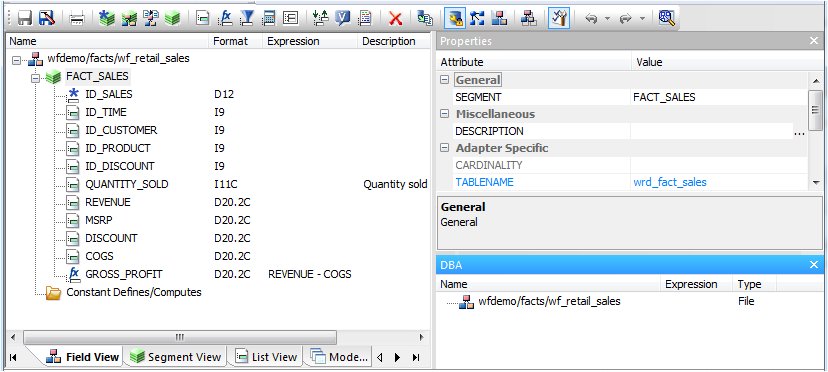This screenshot has width=828, height=372.
Task: Open the List View tab
Action: tap(266, 357)
